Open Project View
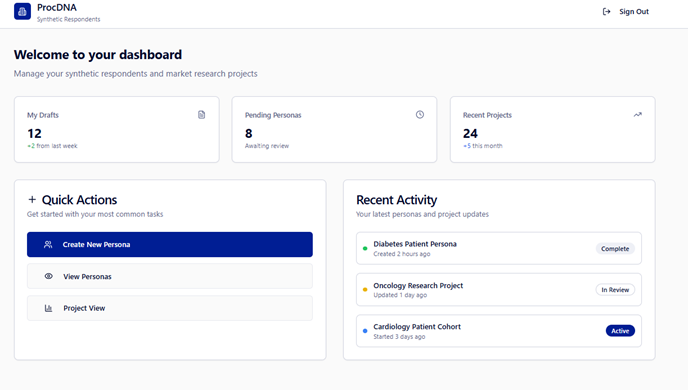 pos(170,308)
